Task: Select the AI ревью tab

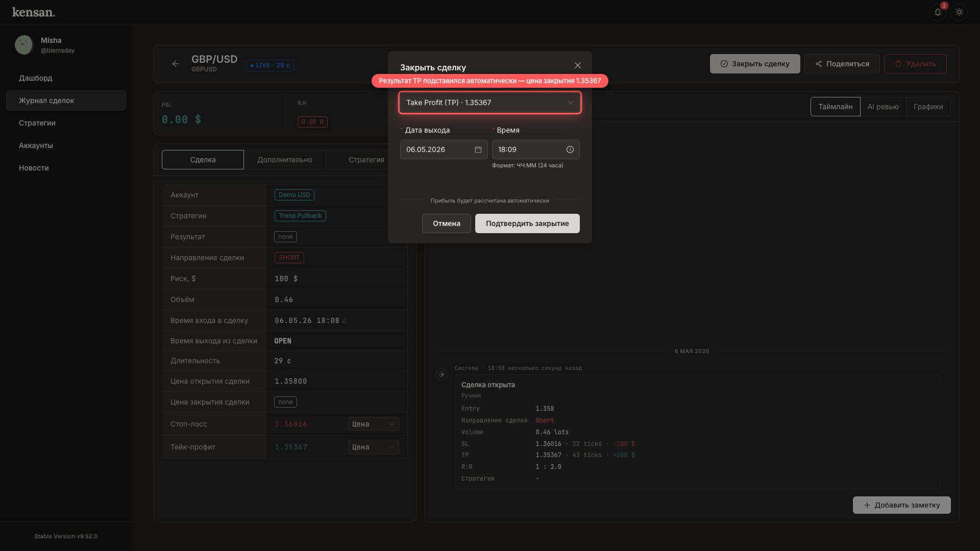Action: [x=883, y=107]
